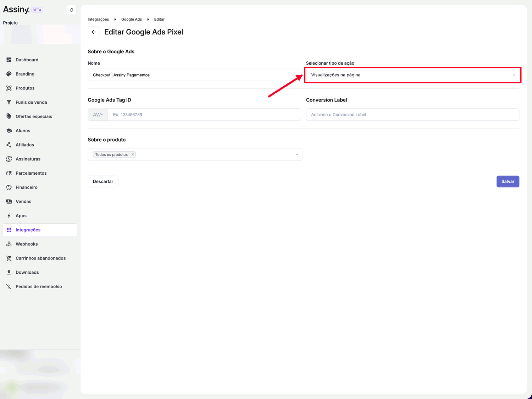
Task: Click the Dashboard grid icon
Action: coord(9,60)
